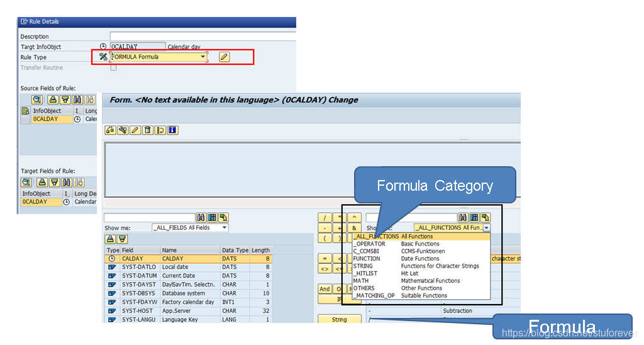This screenshot has width=644, height=345.
Task: Click the caret ^ power operator button
Action: [354, 218]
